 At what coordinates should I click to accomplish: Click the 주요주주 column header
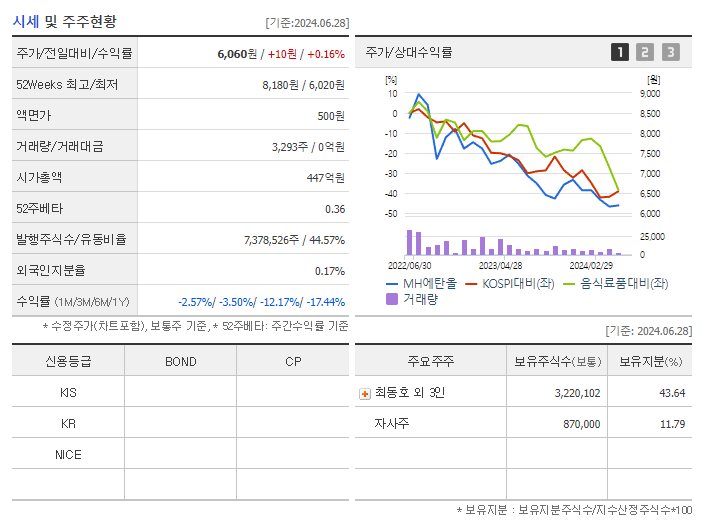click(x=431, y=361)
